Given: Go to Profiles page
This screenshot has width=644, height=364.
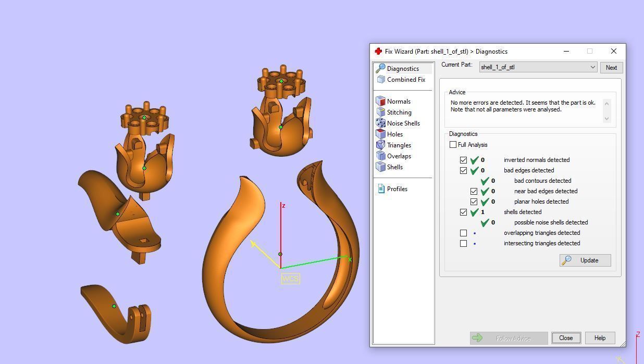Looking at the screenshot, I should [397, 189].
